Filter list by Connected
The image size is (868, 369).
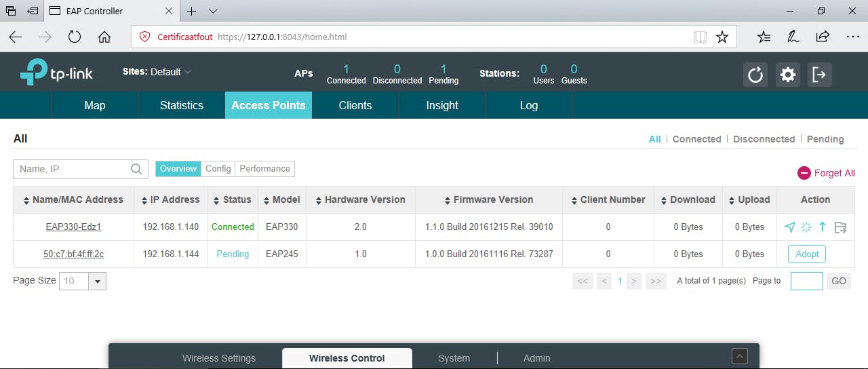click(696, 139)
